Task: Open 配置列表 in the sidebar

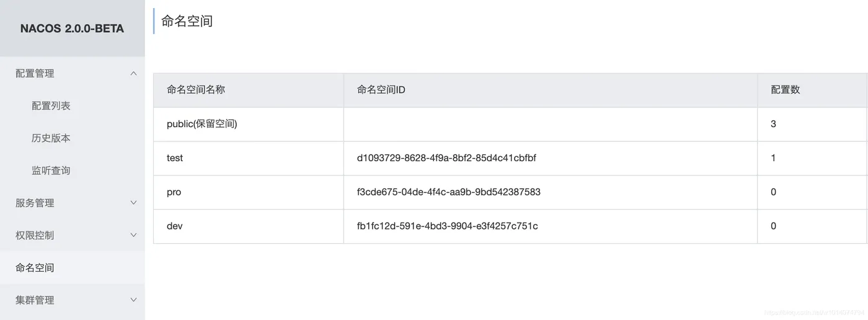Action: click(x=51, y=106)
